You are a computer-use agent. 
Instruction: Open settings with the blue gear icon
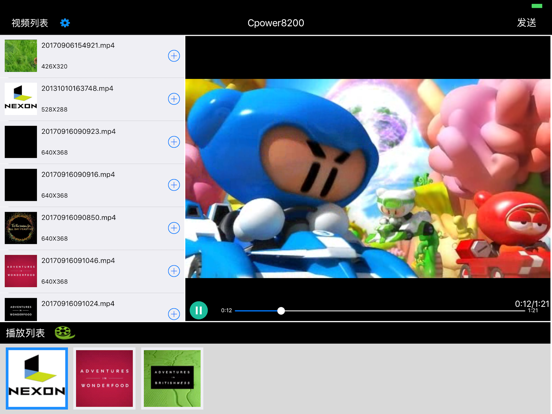65,23
